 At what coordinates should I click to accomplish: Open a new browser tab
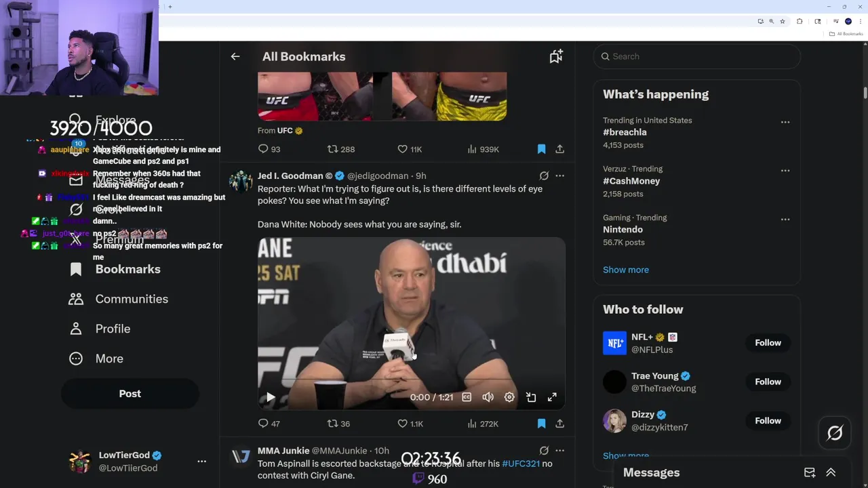(170, 7)
